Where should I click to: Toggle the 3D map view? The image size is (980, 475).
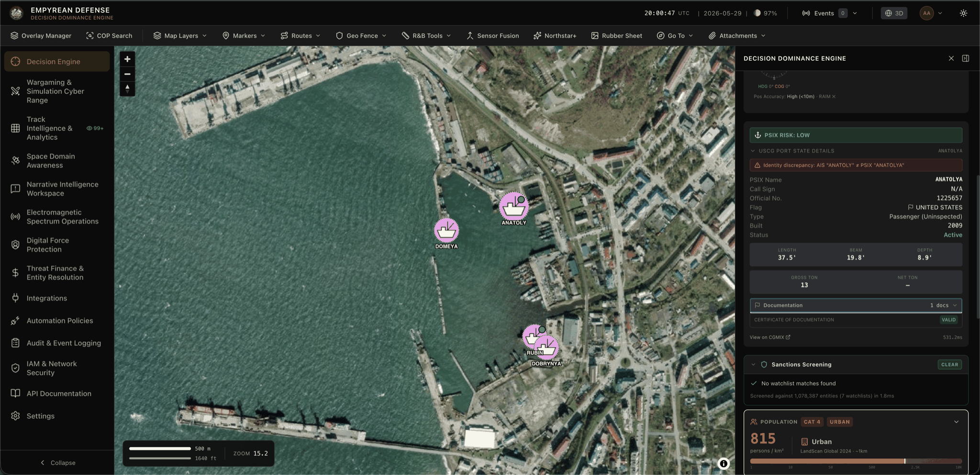(894, 13)
